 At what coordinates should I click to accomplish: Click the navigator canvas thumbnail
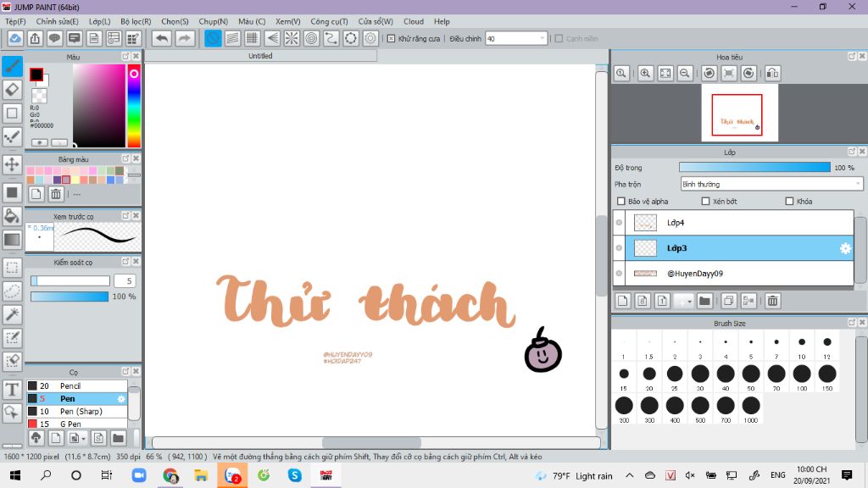click(739, 113)
